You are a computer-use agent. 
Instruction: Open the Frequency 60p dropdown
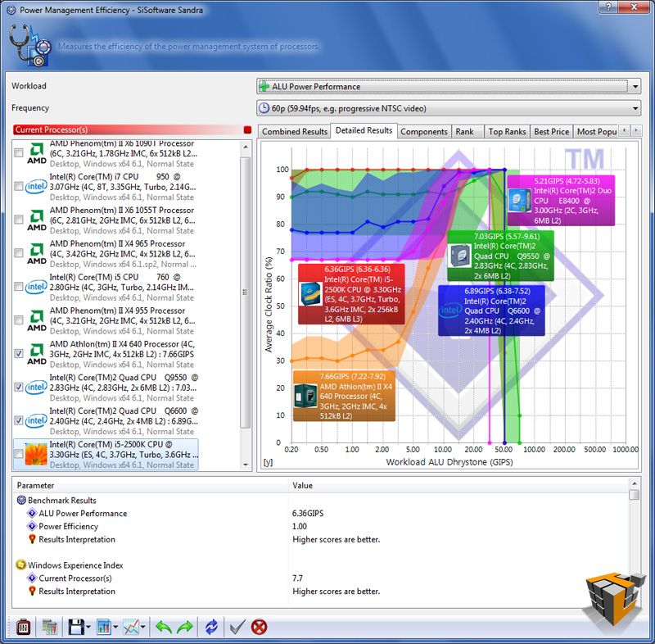click(x=449, y=108)
